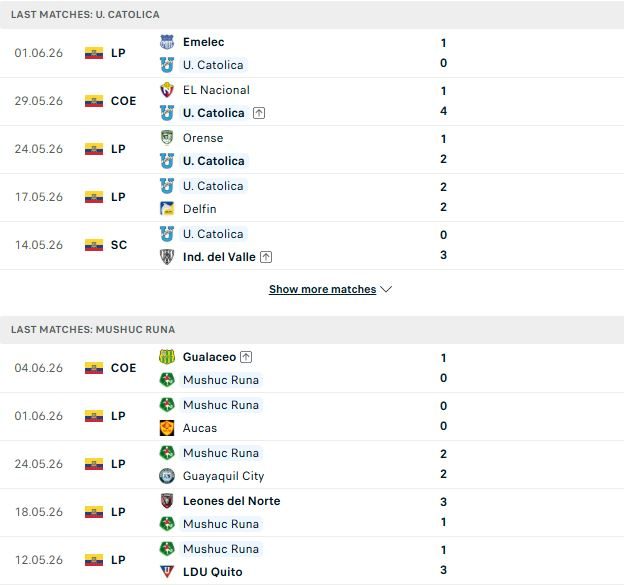Open the Emelec team name link
The width and height of the screenshot is (624, 585).
click(203, 42)
